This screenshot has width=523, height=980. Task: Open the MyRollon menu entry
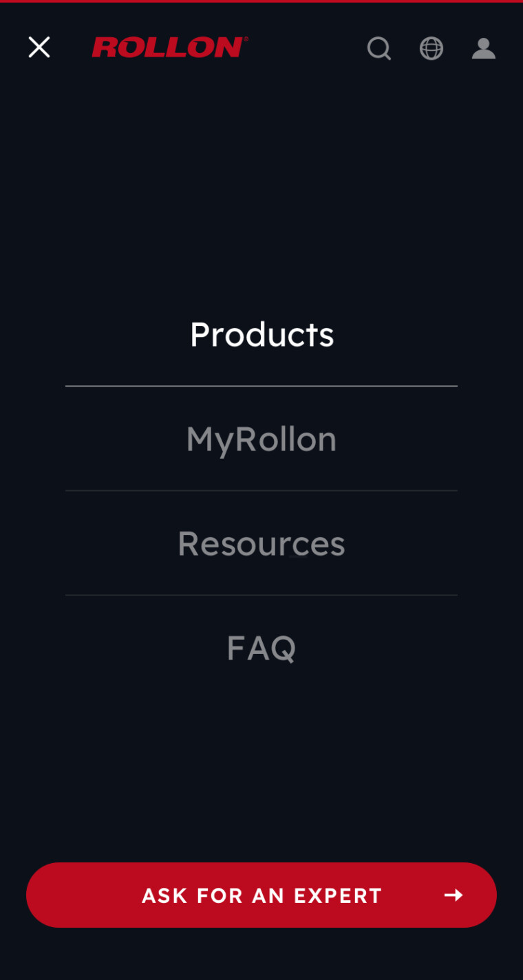click(261, 439)
